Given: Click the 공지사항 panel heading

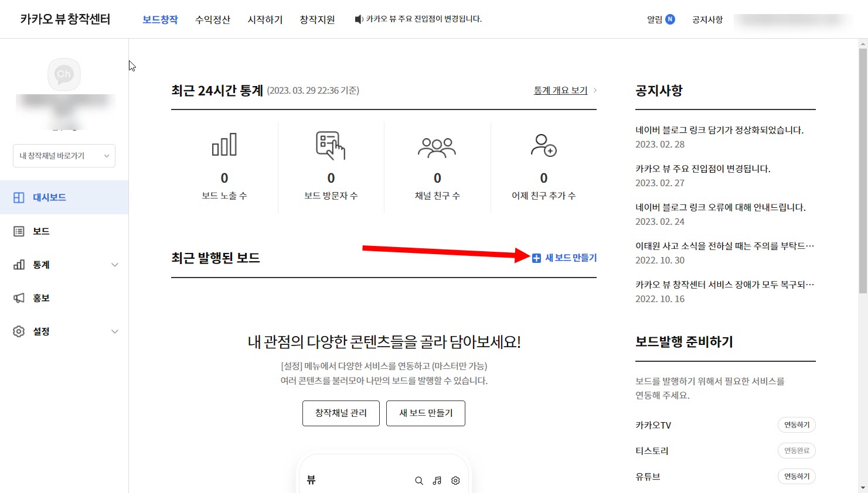Looking at the screenshot, I should 659,91.
